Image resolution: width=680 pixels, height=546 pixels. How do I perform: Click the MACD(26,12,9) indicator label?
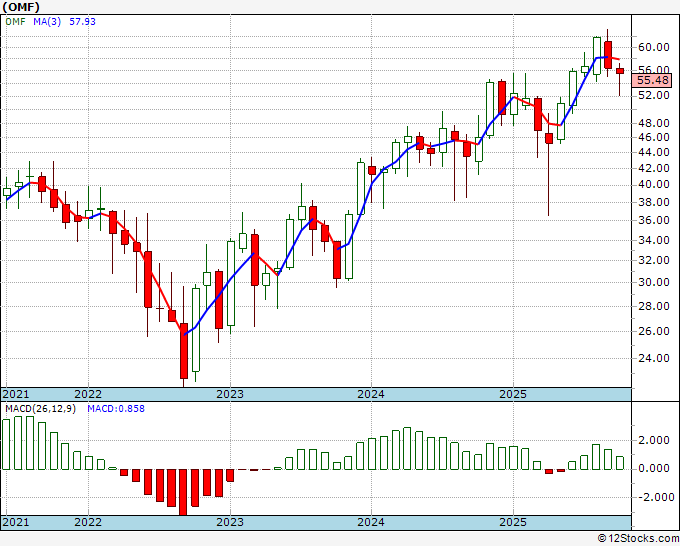click(40, 409)
